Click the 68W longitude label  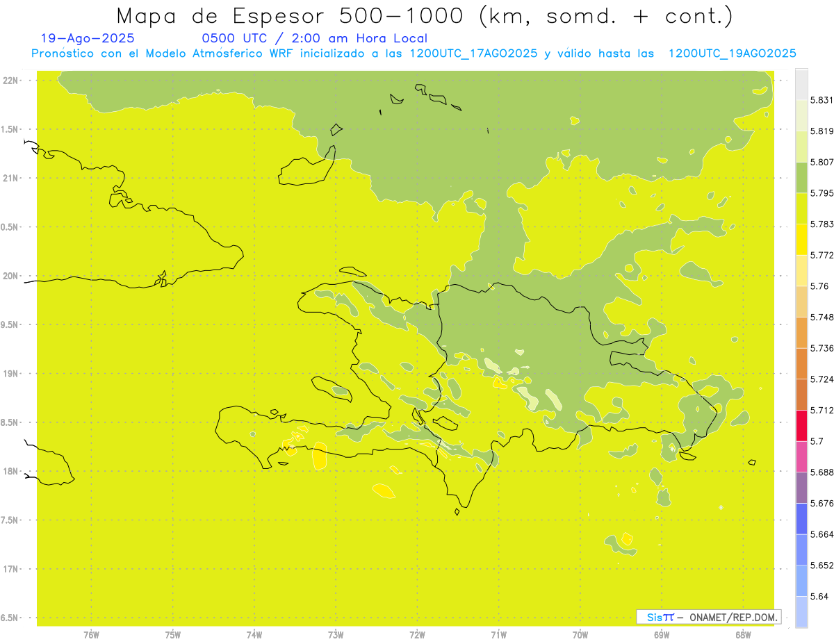click(x=743, y=635)
